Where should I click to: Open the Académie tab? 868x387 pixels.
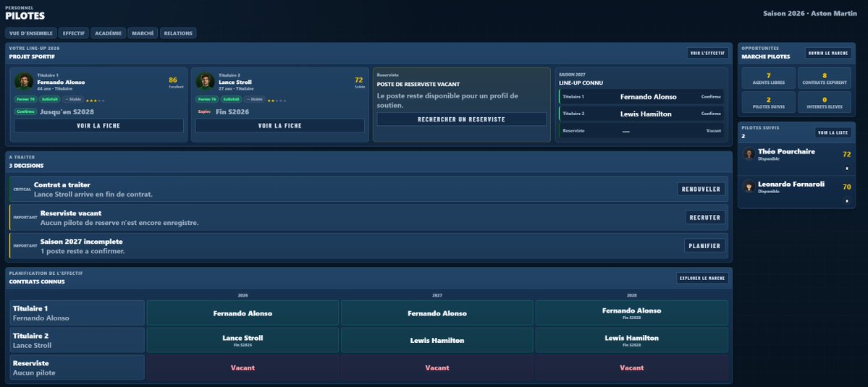point(109,33)
